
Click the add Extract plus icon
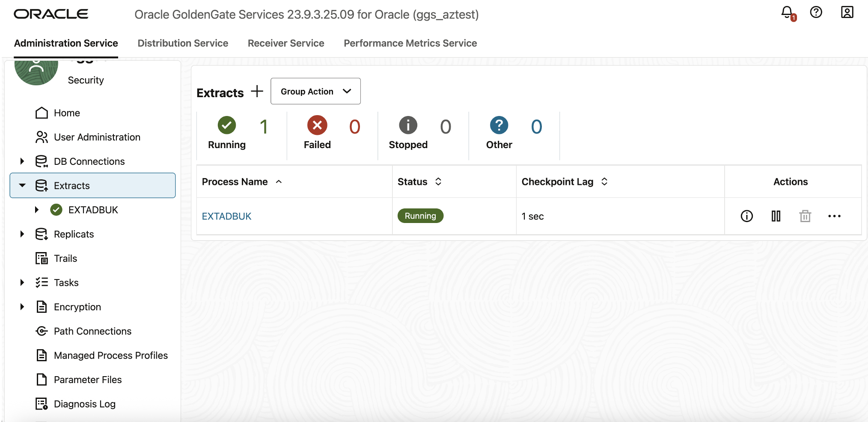pos(257,91)
